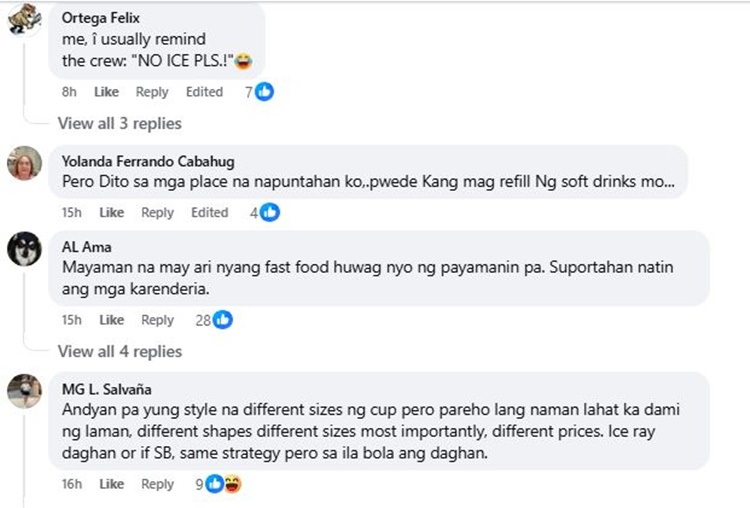Reply to Yolanda Ferrando Cabahug's comment
750x508 pixels.
coord(157,212)
